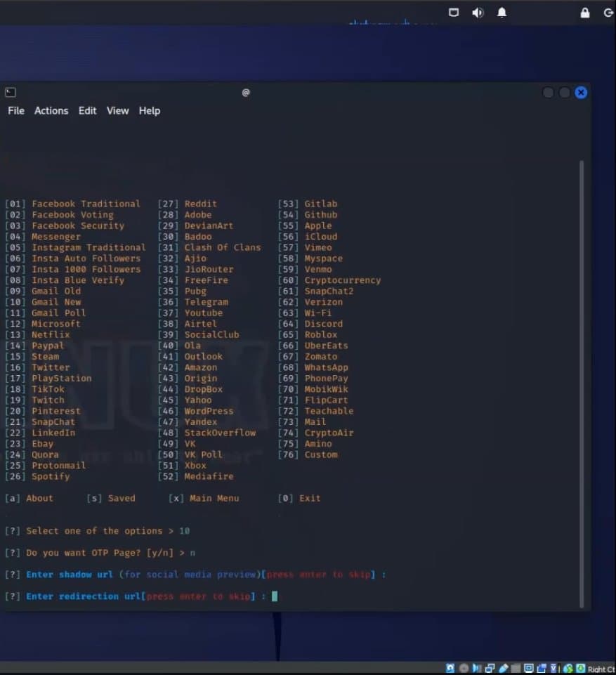This screenshot has height=675, width=616.
Task: Lock the screen with padlock icon
Action: coord(585,13)
